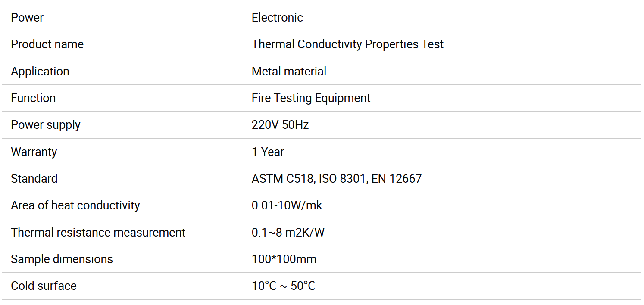This screenshot has height=305, width=644.
Task: Select the "1 Year" warranty value
Action: pos(268,152)
